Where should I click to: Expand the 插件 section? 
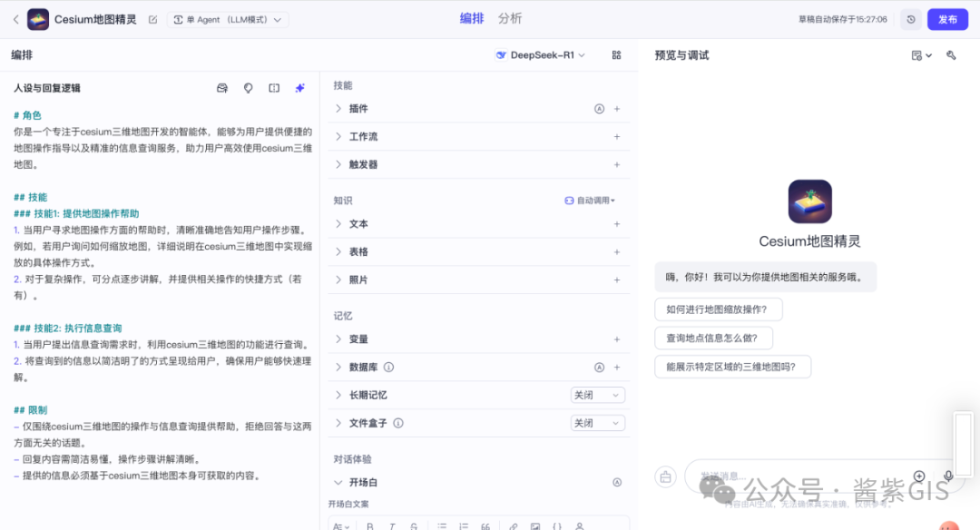point(338,109)
